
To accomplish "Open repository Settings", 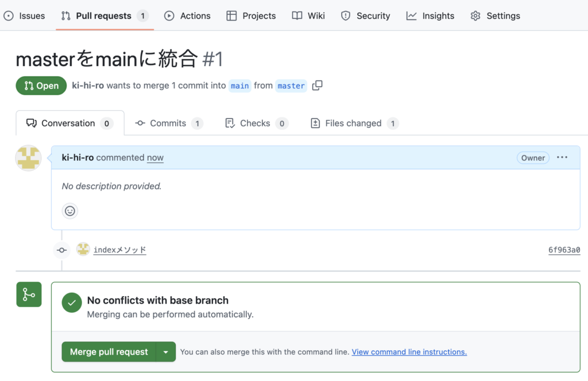I will click(x=495, y=15).
